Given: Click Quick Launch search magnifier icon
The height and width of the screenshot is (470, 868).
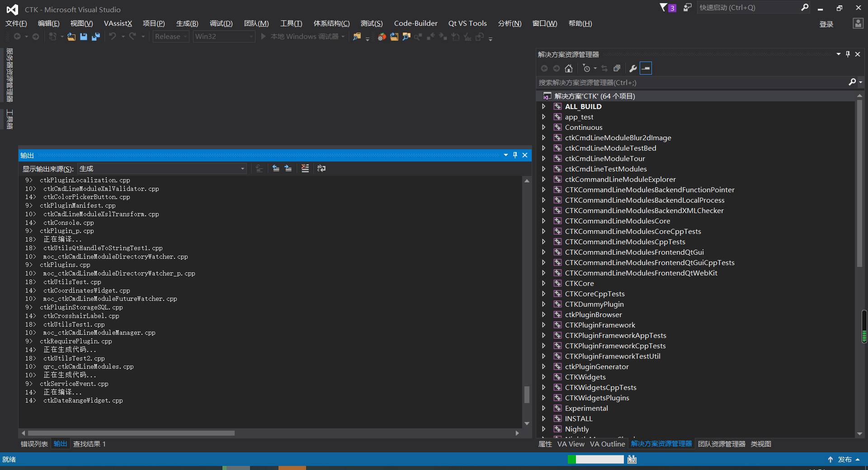Looking at the screenshot, I should pos(805,7).
